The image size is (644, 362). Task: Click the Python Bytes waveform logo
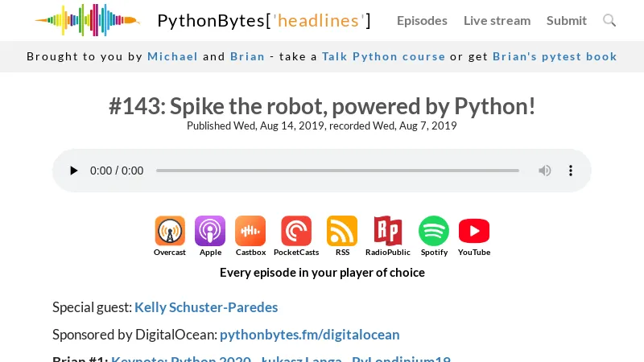[87, 20]
